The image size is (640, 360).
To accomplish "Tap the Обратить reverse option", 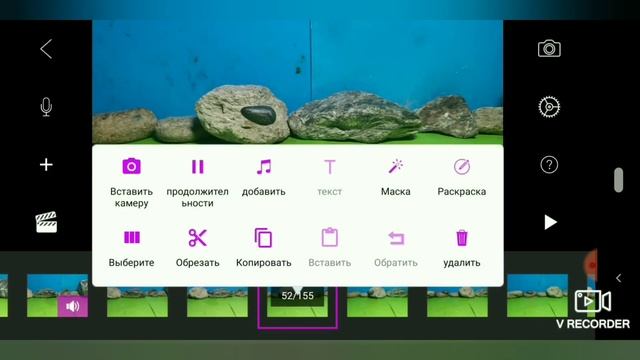I will (x=396, y=248).
